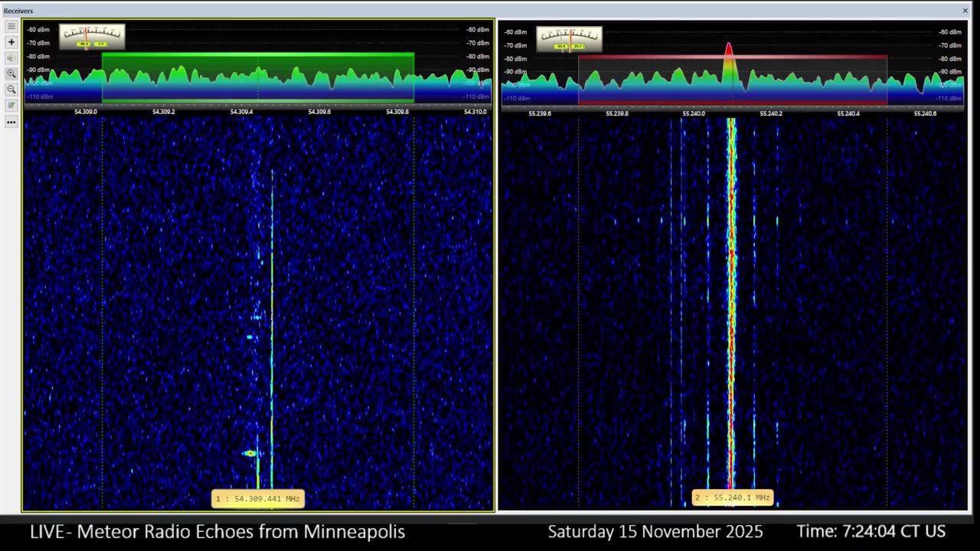Click the 55.239.8 frequency tick label
The height and width of the screenshot is (551, 980).
(x=617, y=113)
